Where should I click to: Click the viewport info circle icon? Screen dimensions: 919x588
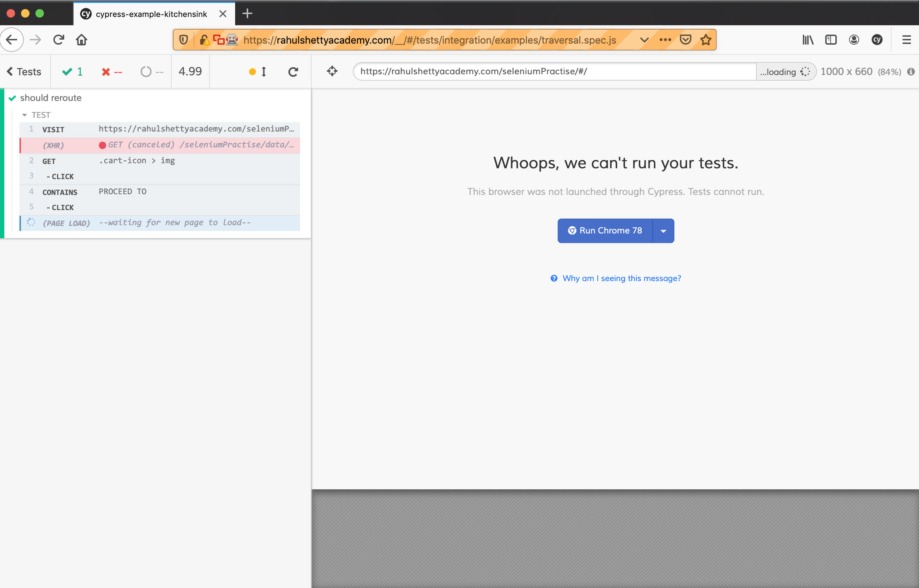click(x=911, y=72)
